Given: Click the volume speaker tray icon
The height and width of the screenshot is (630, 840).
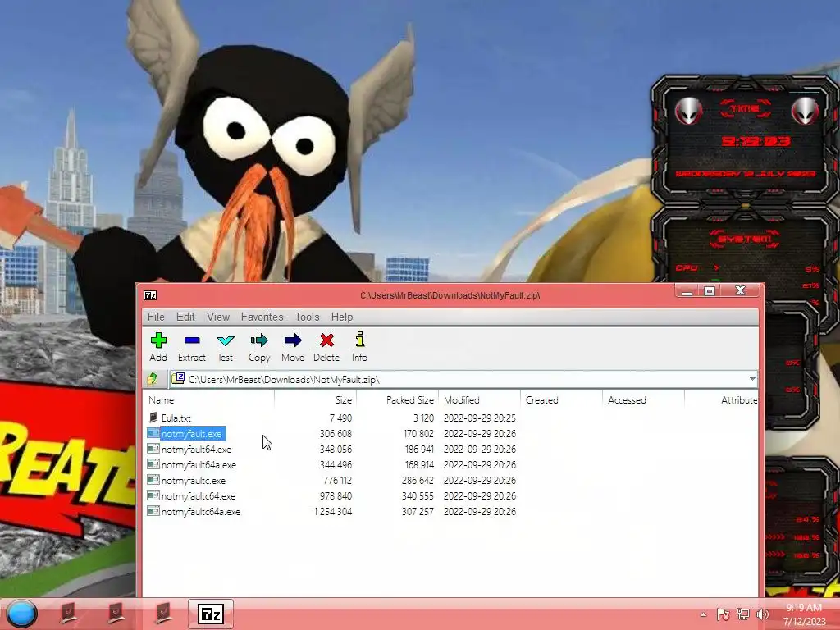Looking at the screenshot, I should pyautogui.click(x=762, y=614).
